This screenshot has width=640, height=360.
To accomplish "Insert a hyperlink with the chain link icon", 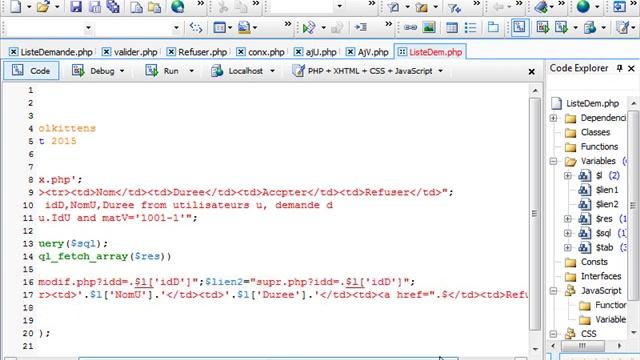I will (x=410, y=27).
